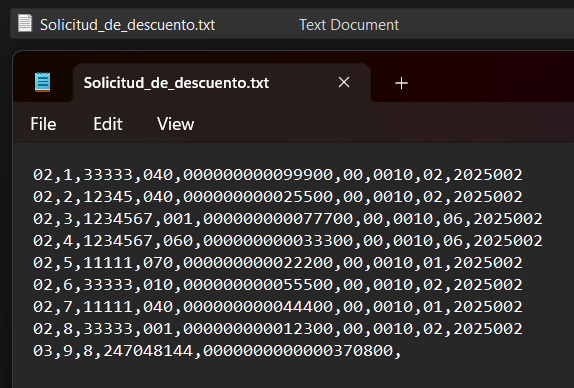Screen dimensions: 574x388
Task: Click the Notepad app icon
Action: [x=42, y=82]
